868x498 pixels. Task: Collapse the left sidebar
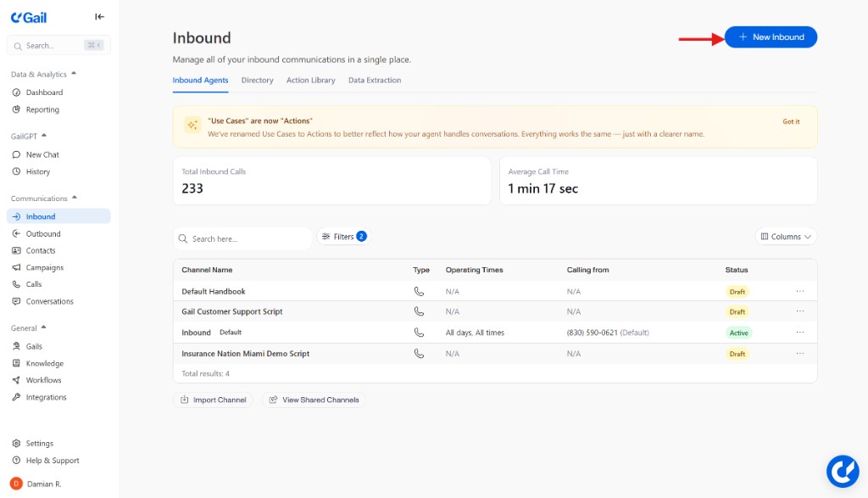[x=99, y=16]
